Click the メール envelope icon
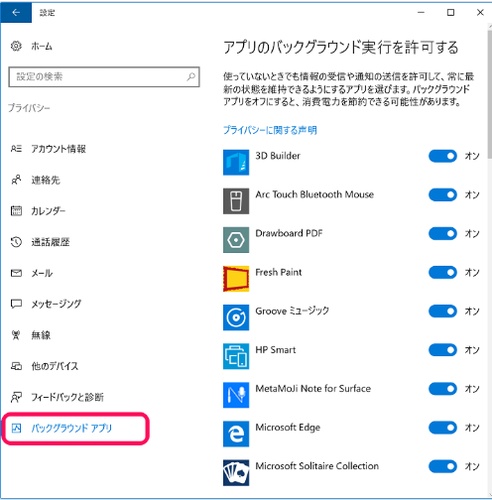 pyautogui.click(x=16, y=273)
